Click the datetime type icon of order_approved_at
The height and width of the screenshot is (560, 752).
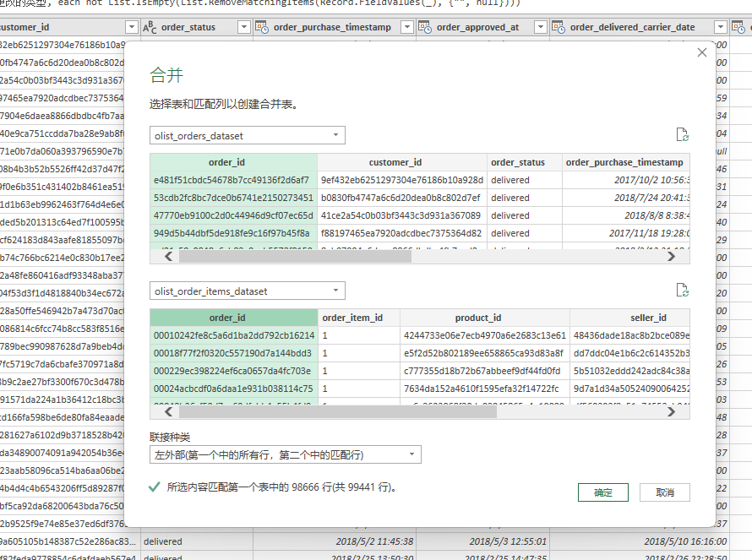(x=424, y=27)
